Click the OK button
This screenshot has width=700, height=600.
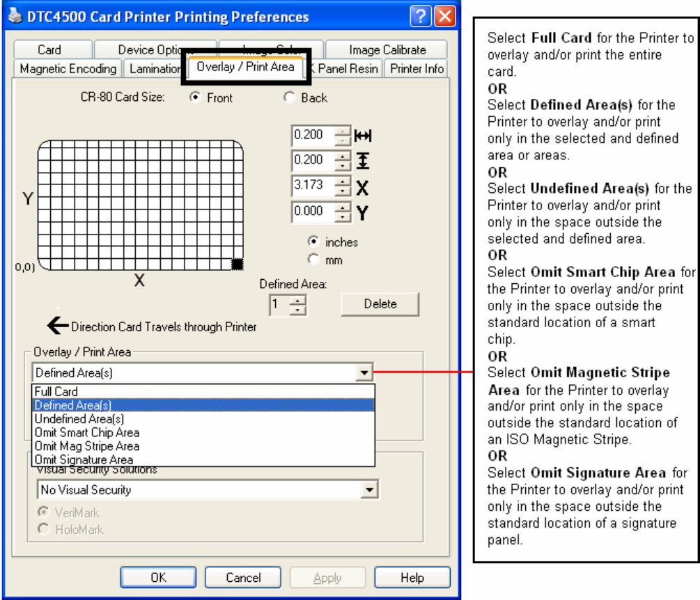tap(158, 577)
